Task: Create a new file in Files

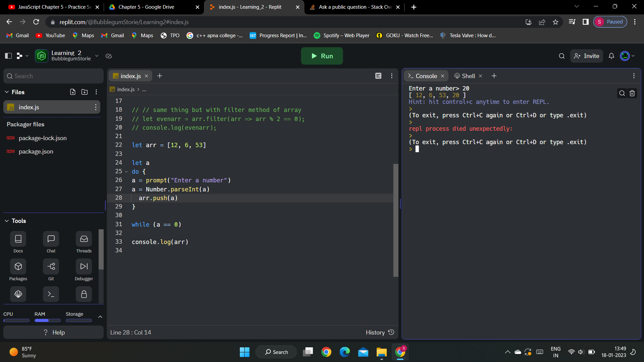Action: click(x=73, y=92)
